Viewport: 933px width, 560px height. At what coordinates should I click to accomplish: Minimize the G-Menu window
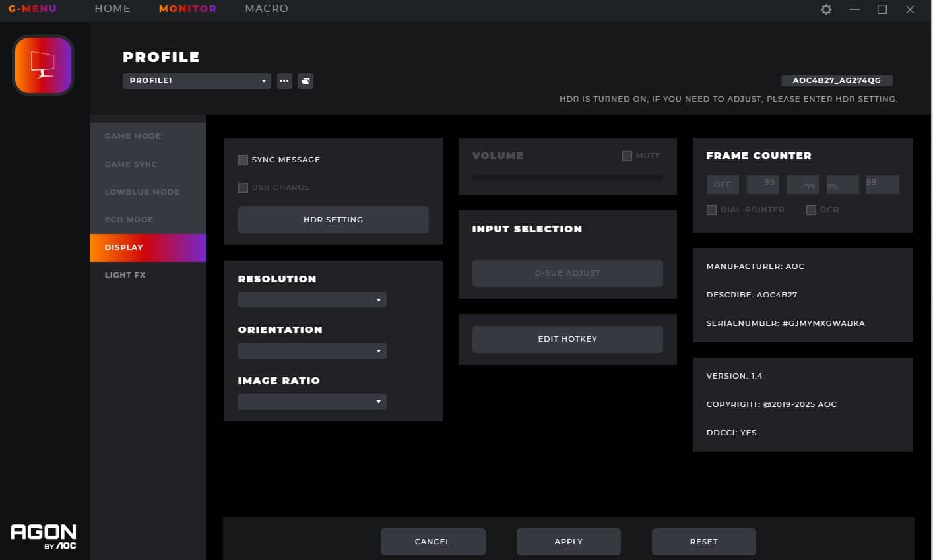[x=854, y=9]
